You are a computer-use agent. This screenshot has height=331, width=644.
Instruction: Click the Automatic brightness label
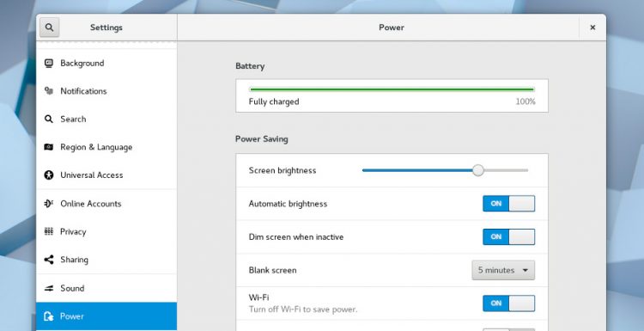click(288, 204)
